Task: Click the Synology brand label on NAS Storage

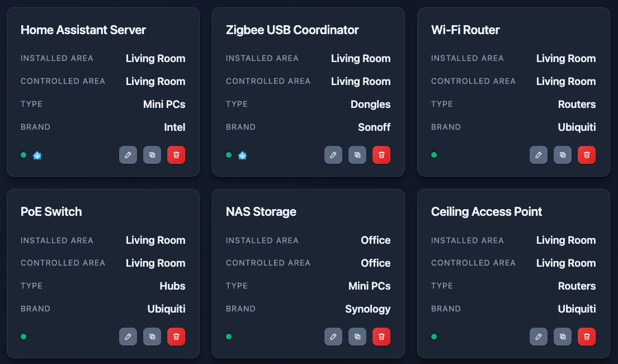Action: tap(367, 309)
